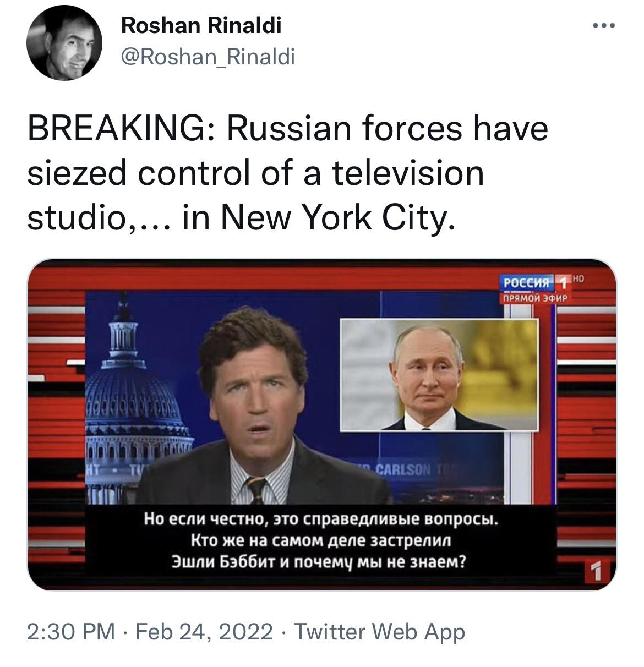The height and width of the screenshot is (667, 644).
Task: Click the red striped left border of image
Action: click(x=56, y=424)
